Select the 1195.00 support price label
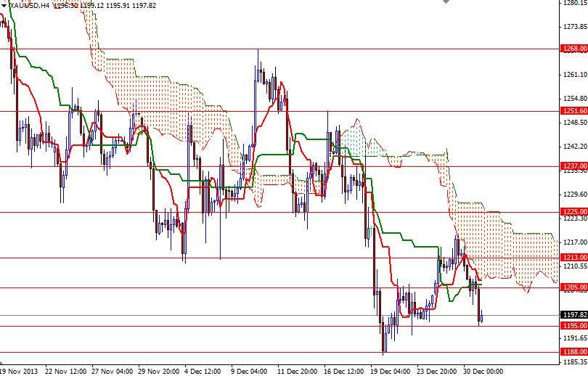The image size is (588, 376). click(574, 326)
